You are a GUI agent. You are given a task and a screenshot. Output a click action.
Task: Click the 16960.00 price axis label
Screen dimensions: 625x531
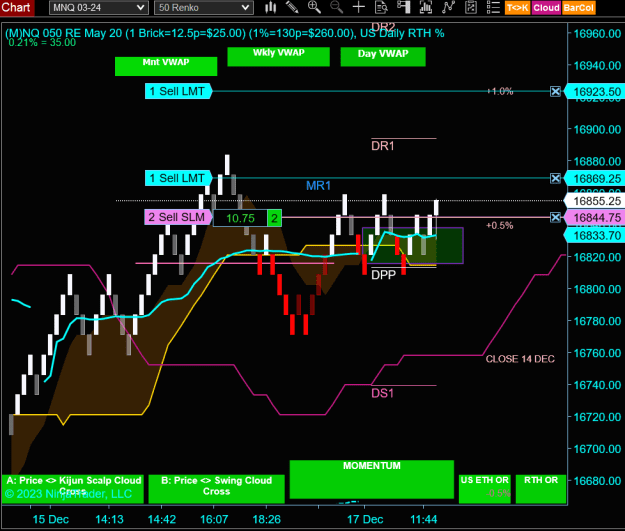tap(597, 33)
